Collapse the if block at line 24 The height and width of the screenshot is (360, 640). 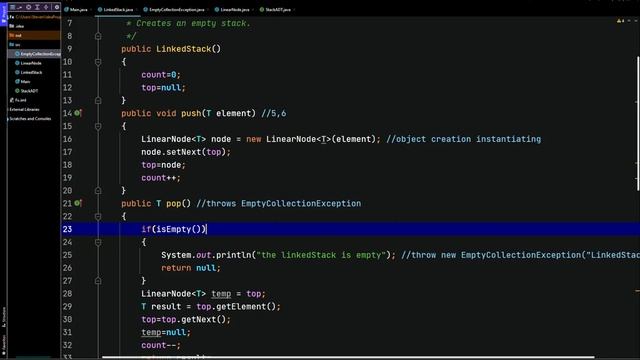coord(98,242)
